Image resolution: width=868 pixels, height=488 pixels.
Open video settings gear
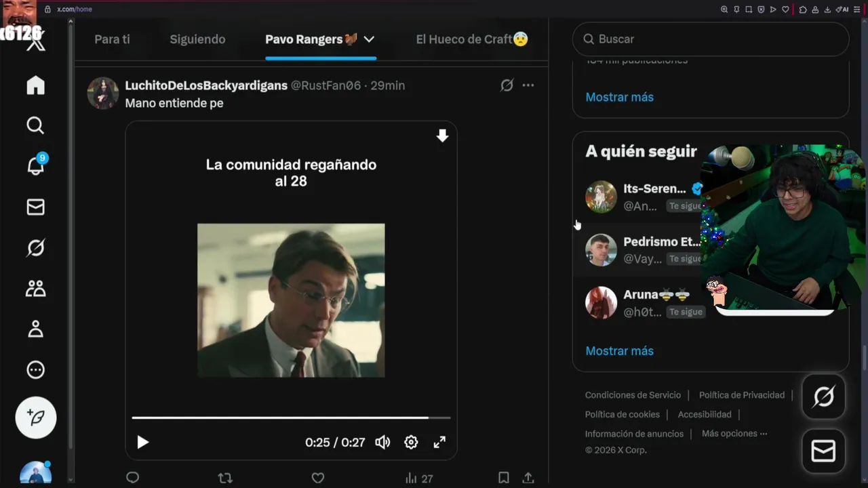pyautogui.click(x=411, y=443)
